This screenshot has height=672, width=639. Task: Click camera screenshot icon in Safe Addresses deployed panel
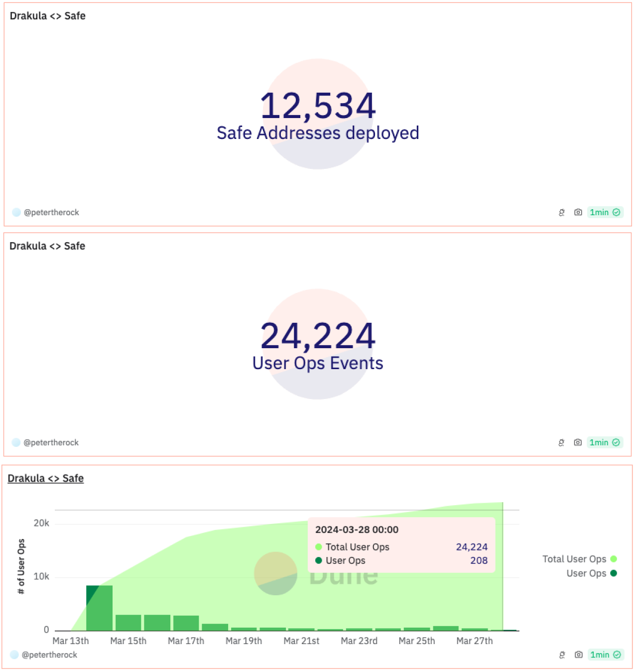pyautogui.click(x=578, y=212)
